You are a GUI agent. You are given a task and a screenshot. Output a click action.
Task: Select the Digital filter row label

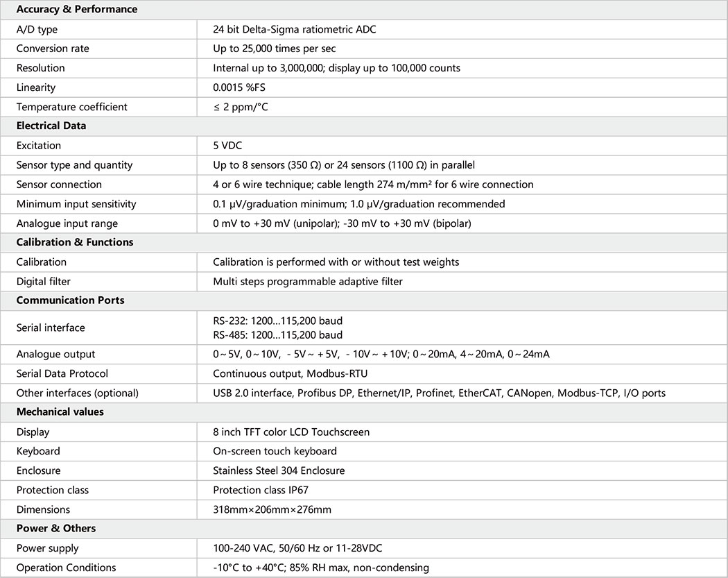(44, 282)
